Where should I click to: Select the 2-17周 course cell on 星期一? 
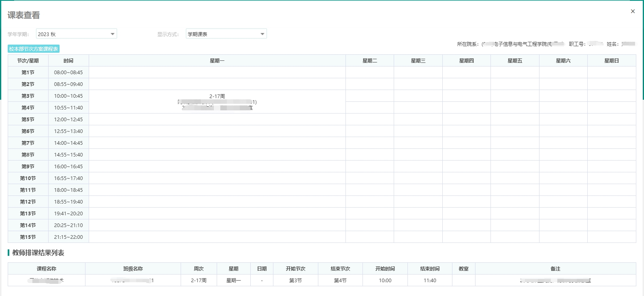click(x=217, y=102)
